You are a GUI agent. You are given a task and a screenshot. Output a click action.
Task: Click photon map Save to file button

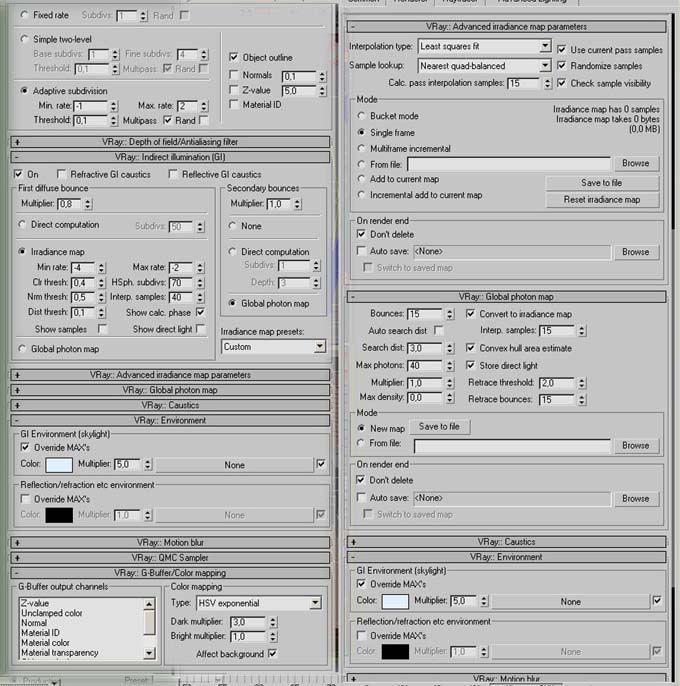(x=439, y=427)
